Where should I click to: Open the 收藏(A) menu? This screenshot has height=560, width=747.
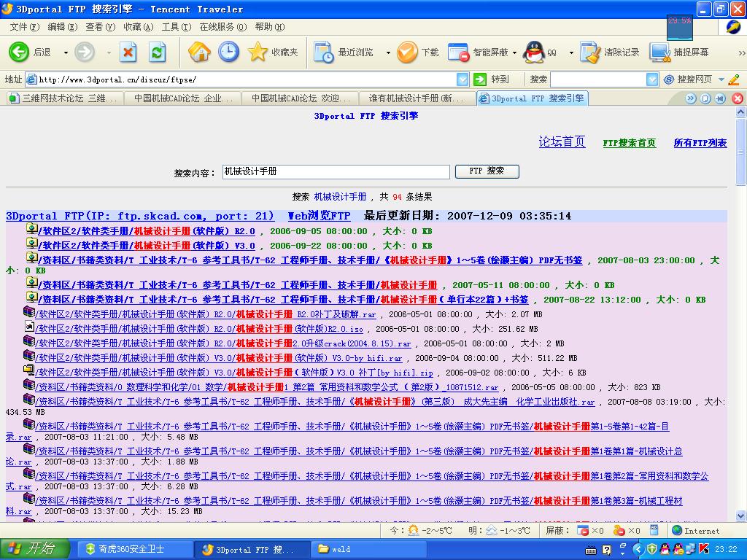coord(138,27)
